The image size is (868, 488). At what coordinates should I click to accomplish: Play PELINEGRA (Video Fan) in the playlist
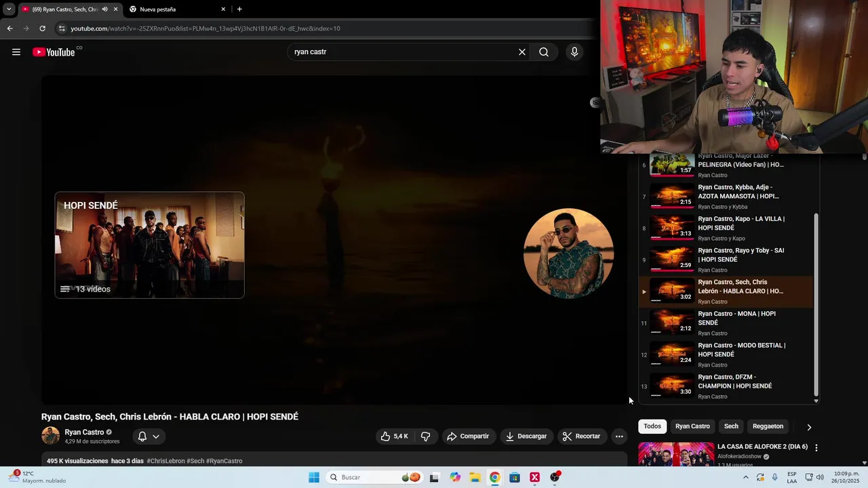tap(726, 165)
